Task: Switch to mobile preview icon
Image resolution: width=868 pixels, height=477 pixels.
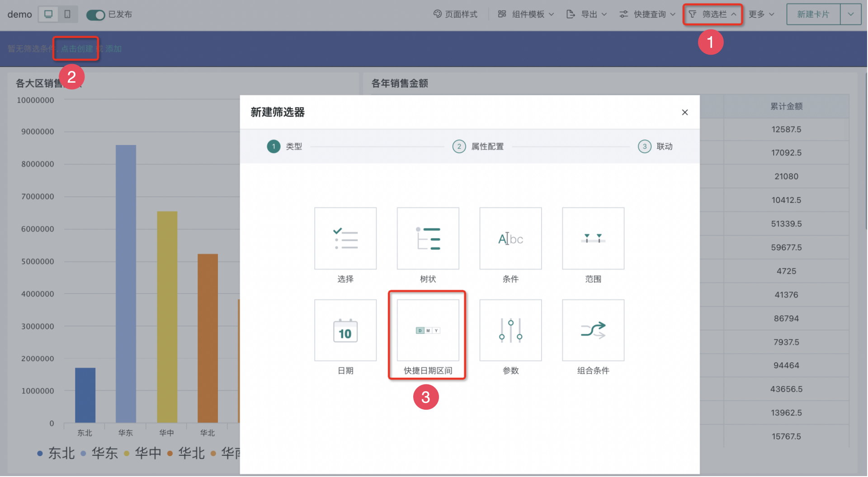Action: click(x=67, y=14)
